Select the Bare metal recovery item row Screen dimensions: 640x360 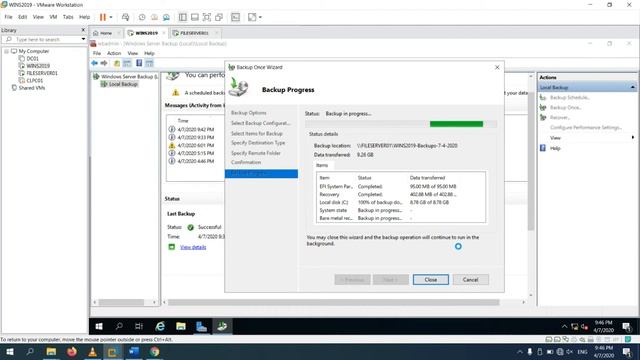click(401, 218)
